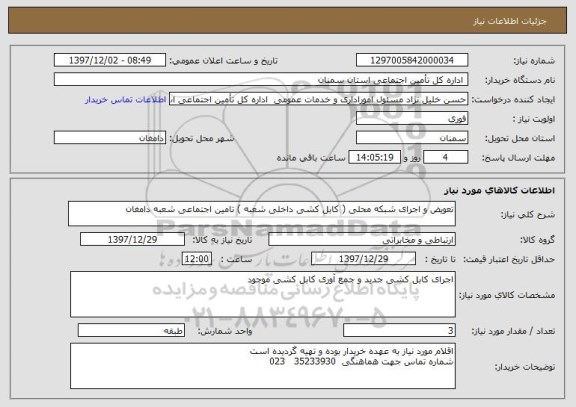The height and width of the screenshot is (407, 576).
Task: Click the label واحد شمارش
Action: click(225, 331)
